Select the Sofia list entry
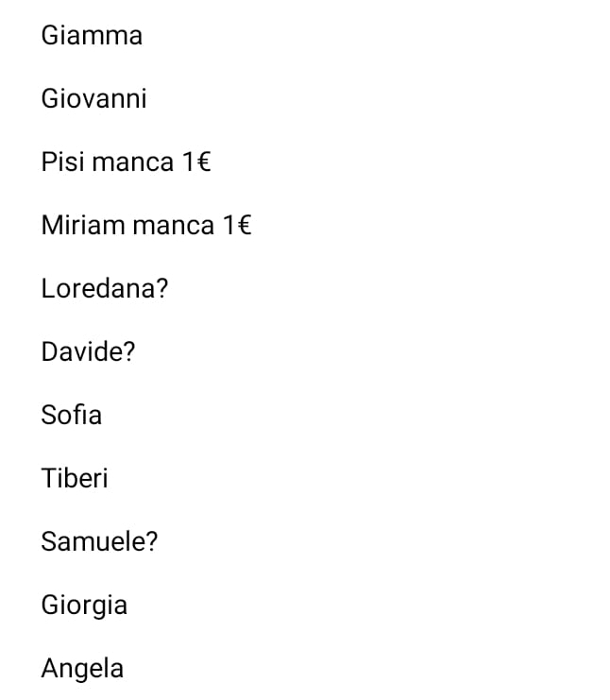The width and height of the screenshot is (610, 700). point(72,416)
